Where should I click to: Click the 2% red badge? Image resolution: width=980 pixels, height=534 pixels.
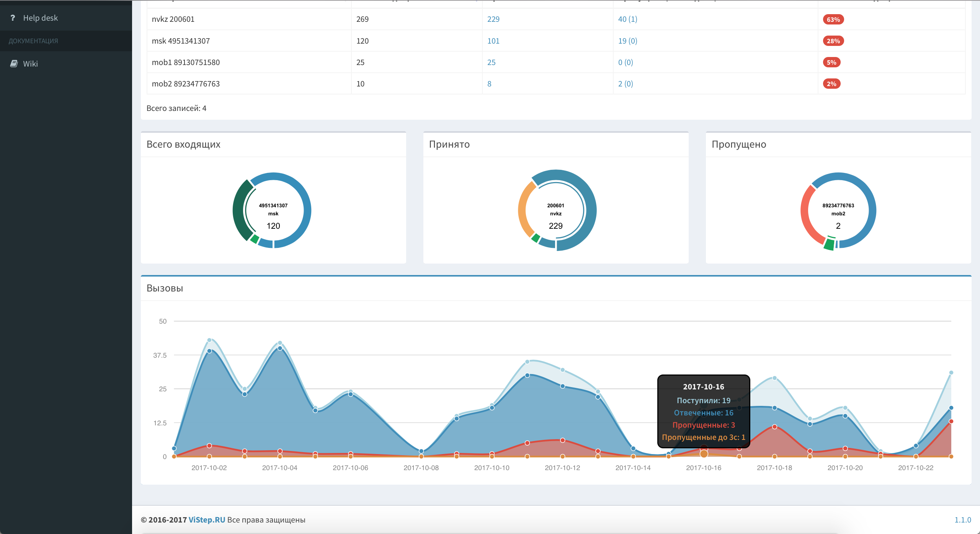[831, 84]
